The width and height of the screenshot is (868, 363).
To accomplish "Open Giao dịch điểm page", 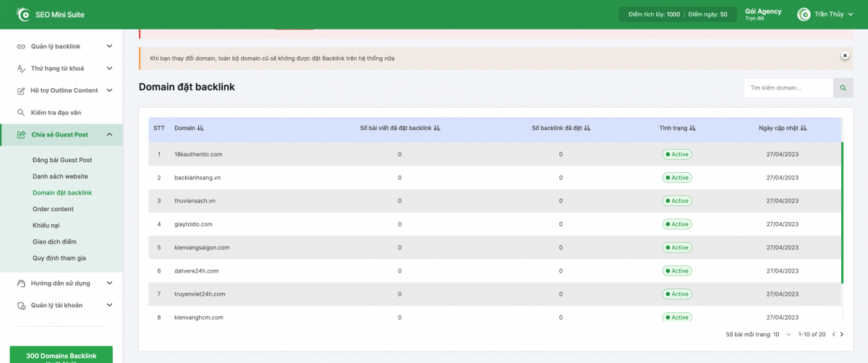I will pyautogui.click(x=54, y=242).
